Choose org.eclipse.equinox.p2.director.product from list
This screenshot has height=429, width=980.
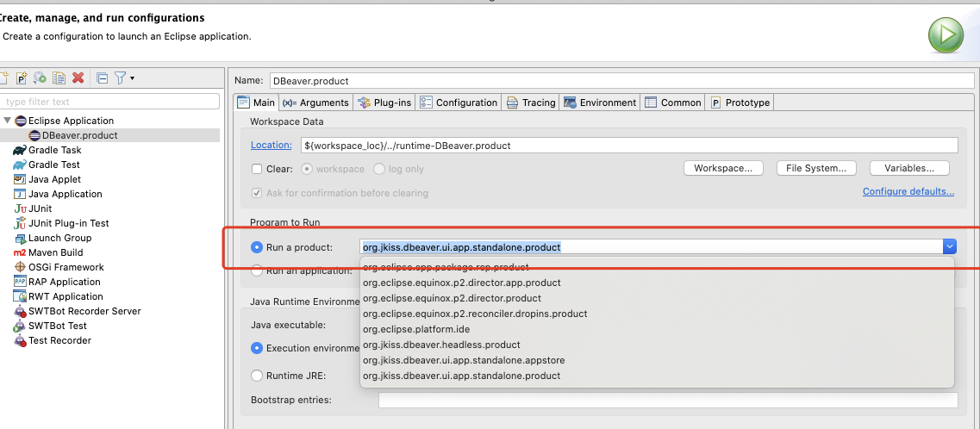pyautogui.click(x=658, y=298)
